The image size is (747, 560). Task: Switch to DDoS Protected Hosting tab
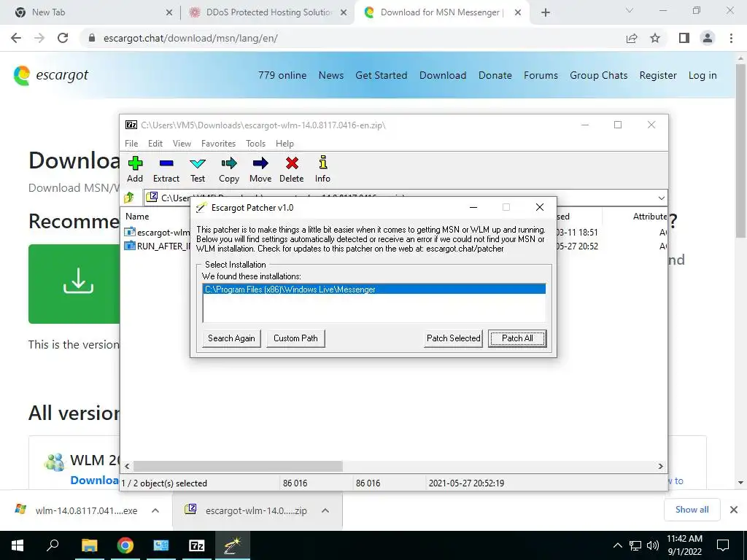(268, 12)
